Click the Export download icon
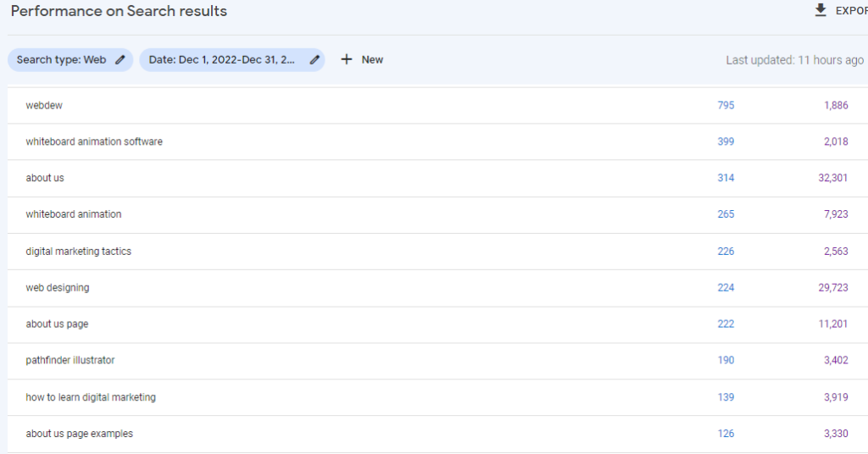Screen dimensions: 868x454 click(x=820, y=11)
